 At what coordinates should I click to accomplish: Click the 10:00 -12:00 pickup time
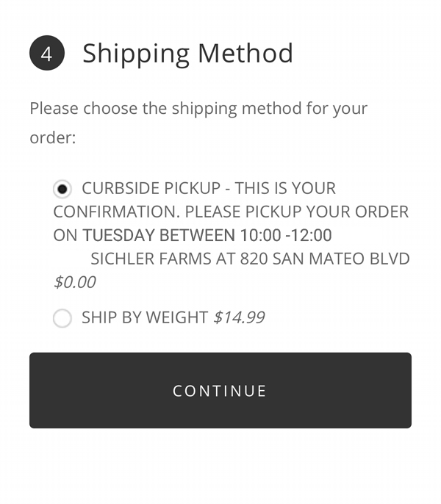(x=285, y=236)
